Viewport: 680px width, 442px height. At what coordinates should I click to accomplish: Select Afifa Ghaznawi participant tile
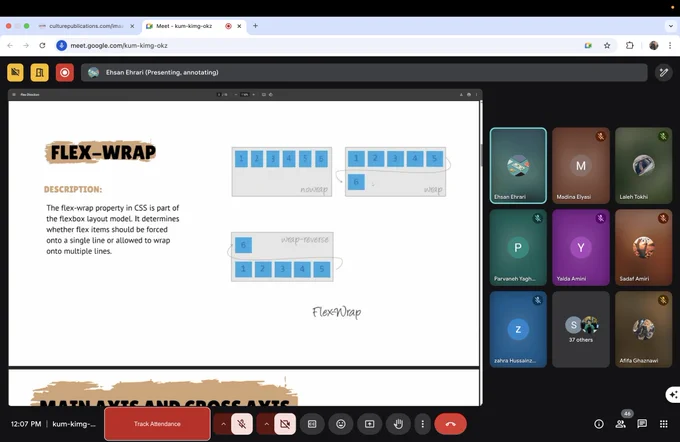point(644,329)
